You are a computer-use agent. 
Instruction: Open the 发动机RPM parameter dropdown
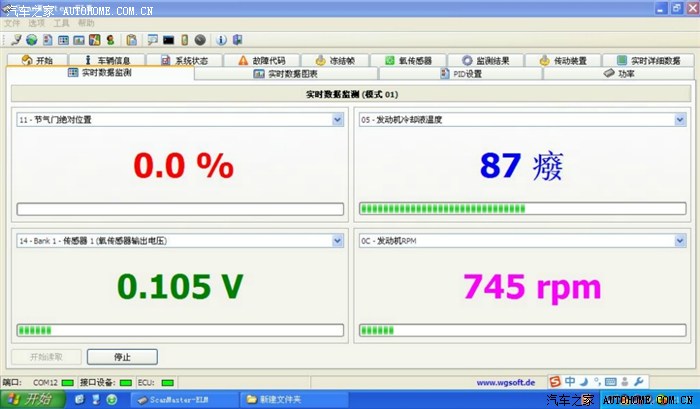pos(679,241)
